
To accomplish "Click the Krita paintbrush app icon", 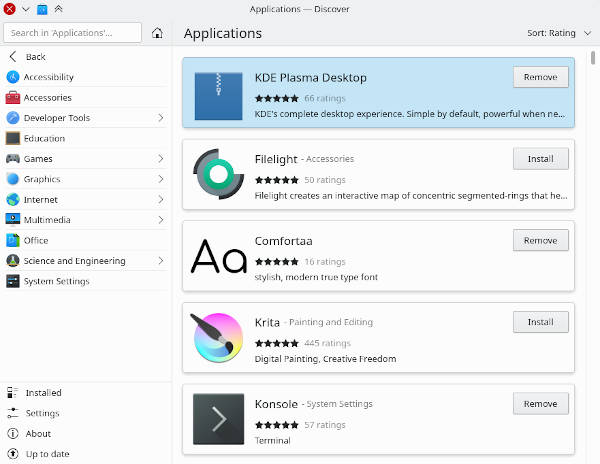I will (x=217, y=337).
